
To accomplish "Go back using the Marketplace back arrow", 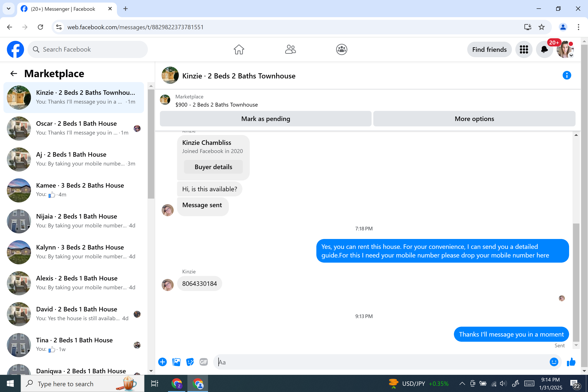I will (14, 73).
